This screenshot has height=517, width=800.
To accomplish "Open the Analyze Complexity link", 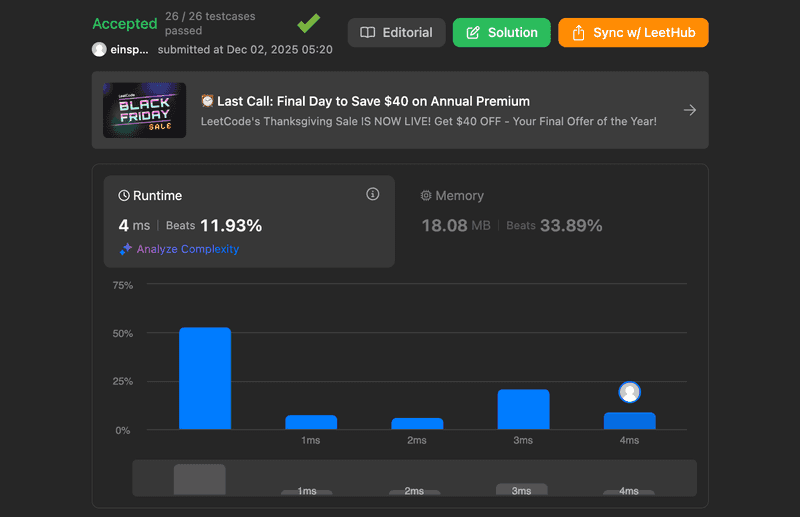I will click(188, 249).
